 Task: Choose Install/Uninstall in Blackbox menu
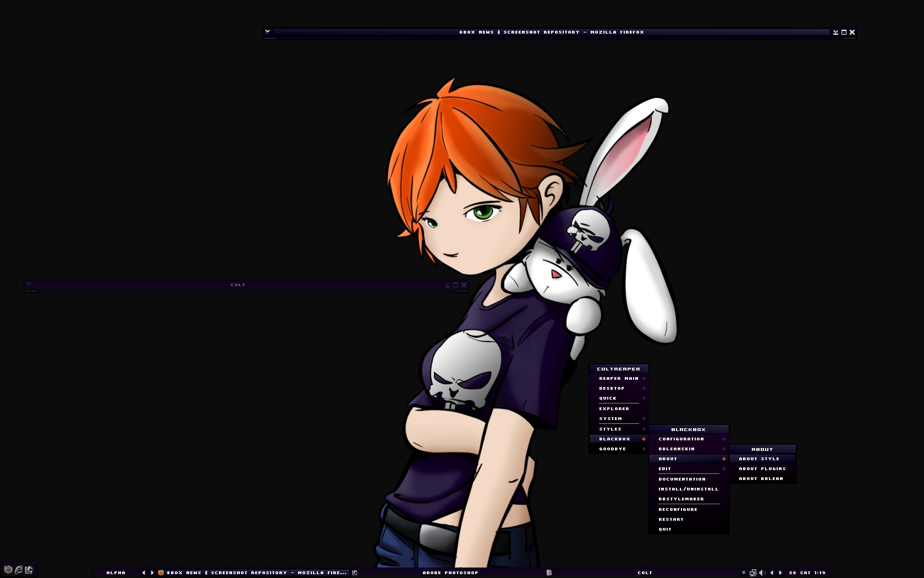689,489
